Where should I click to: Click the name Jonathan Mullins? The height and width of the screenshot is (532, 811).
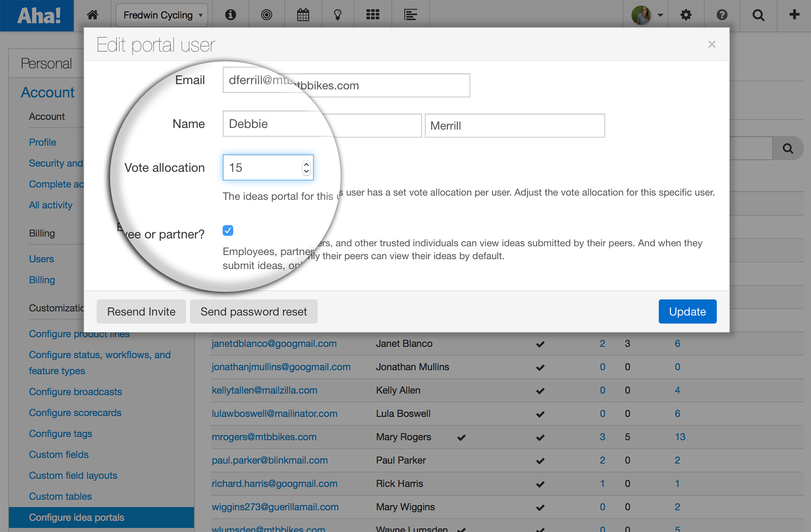413,367
